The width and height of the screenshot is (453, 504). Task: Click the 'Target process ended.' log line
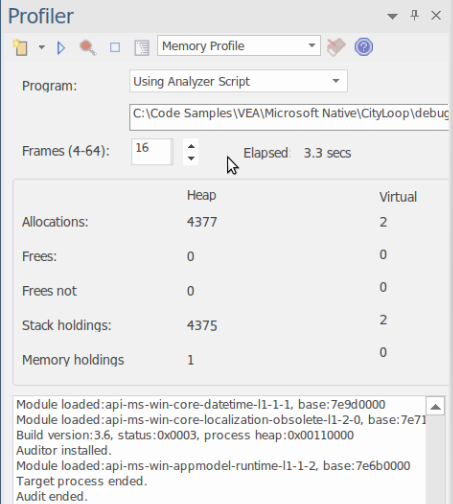point(82,481)
